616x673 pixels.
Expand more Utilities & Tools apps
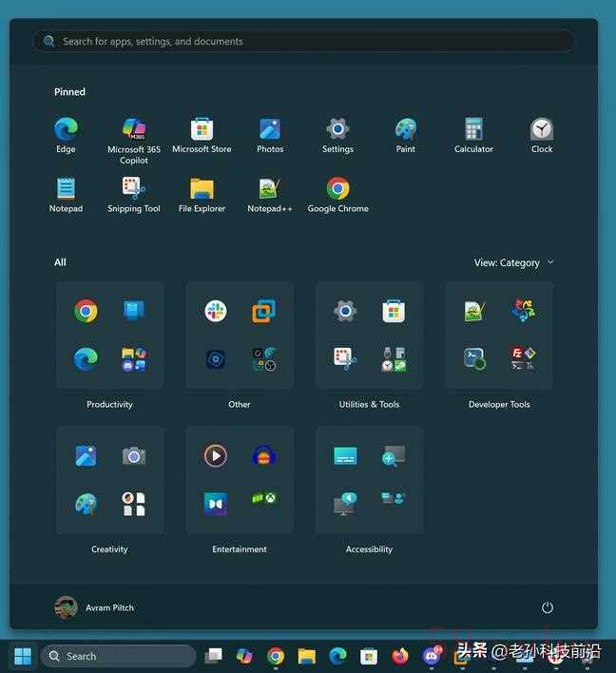394,358
